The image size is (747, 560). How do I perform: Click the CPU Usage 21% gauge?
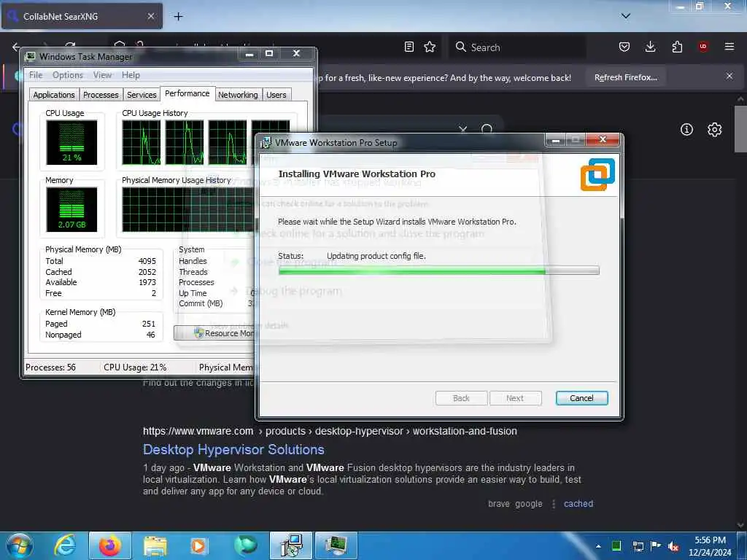[71, 142]
